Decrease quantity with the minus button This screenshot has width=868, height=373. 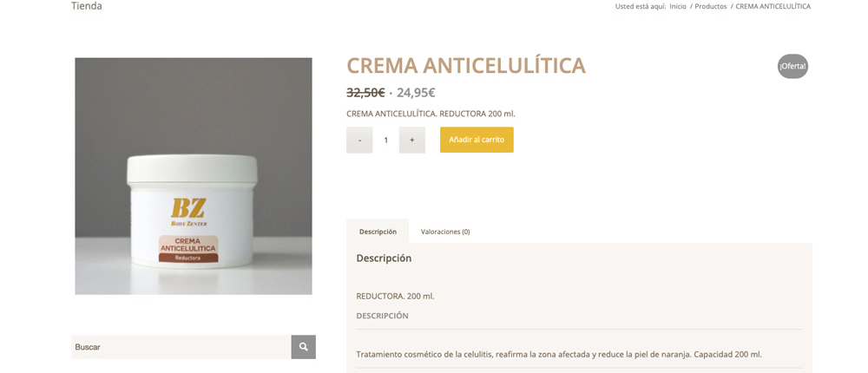tap(359, 140)
